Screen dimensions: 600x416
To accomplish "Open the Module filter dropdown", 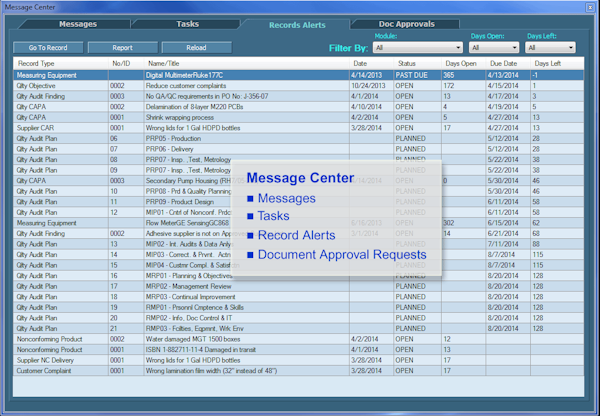I will point(418,47).
